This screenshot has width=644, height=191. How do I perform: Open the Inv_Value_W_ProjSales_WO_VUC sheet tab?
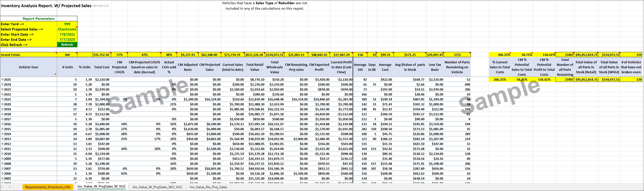[x=158, y=187]
